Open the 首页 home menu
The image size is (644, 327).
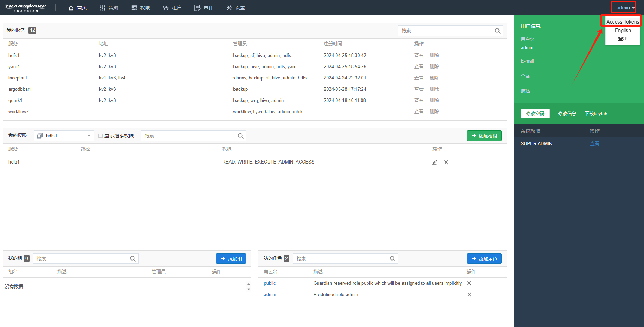pyautogui.click(x=78, y=8)
